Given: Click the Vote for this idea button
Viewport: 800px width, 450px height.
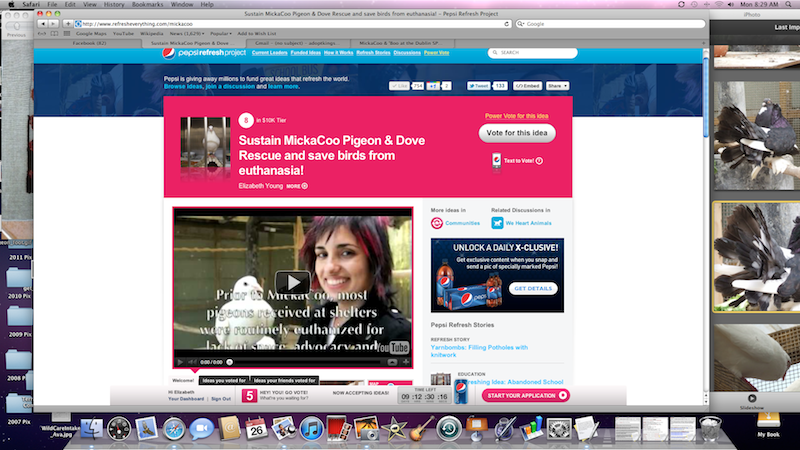Looking at the screenshot, I should (x=517, y=133).
